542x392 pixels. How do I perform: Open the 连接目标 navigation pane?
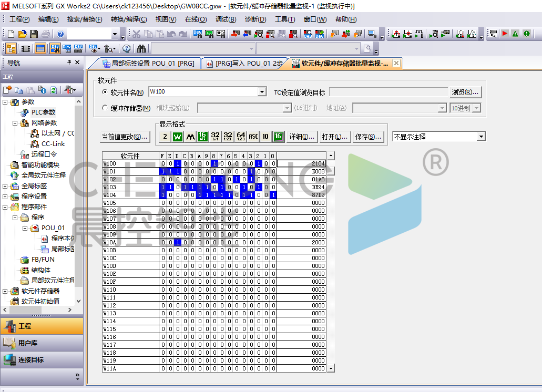click(42, 360)
